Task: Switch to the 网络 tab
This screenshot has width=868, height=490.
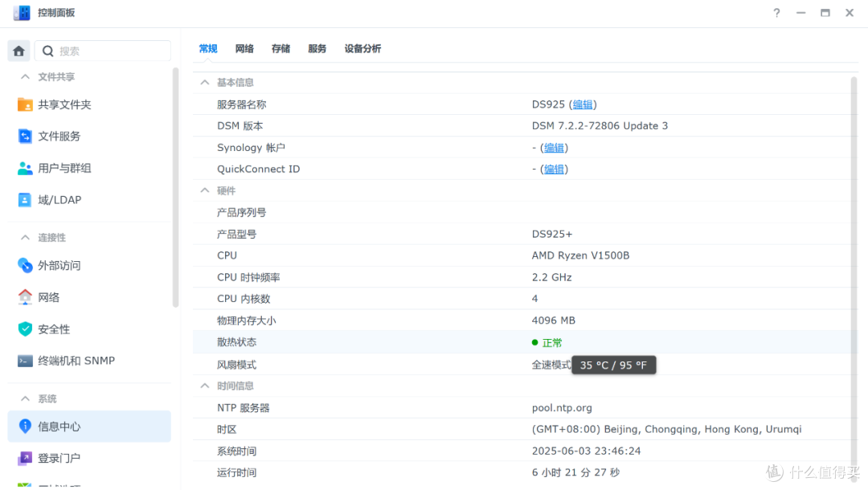Action: click(x=244, y=49)
